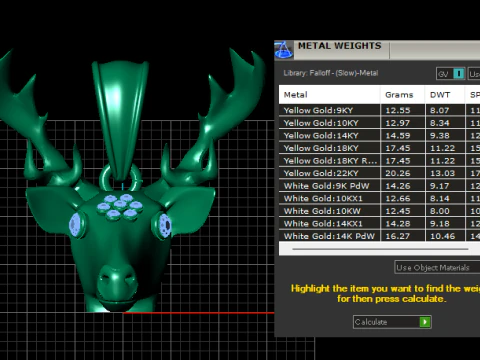Viewport: 480px width, 360px height.
Task: Click the green arrow on Calculate
Action: point(425,322)
